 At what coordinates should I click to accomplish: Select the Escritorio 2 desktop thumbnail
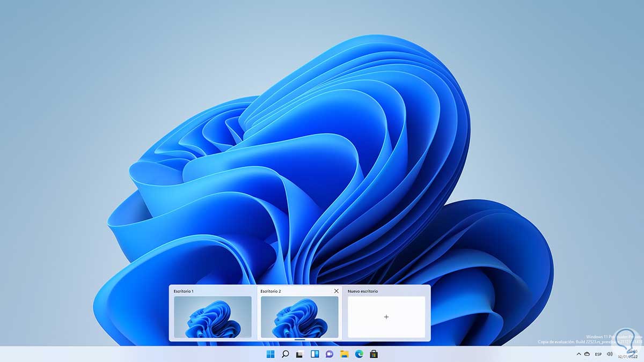point(299,317)
